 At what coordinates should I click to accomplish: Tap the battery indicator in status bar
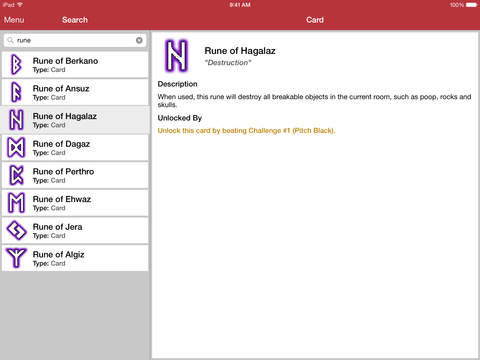[471, 5]
